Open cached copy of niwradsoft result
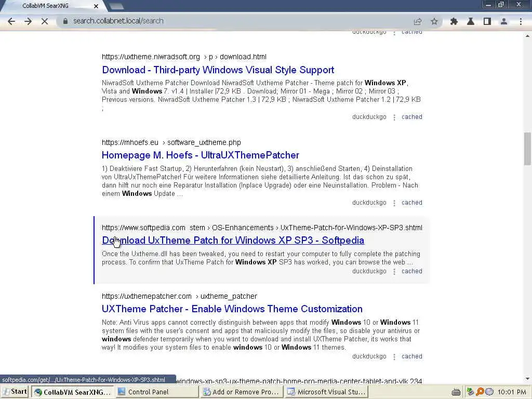The width and height of the screenshot is (532, 399). [x=412, y=117]
